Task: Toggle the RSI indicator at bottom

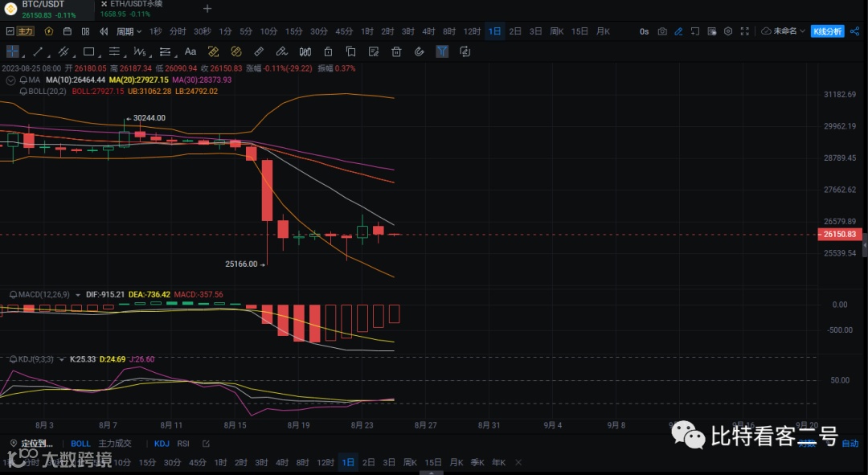Action: coord(183,444)
